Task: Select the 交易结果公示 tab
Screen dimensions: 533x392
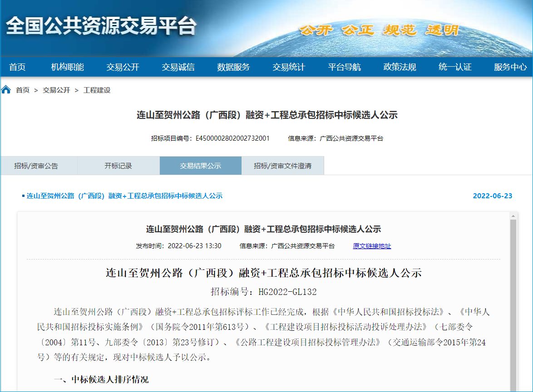Action: tap(200, 166)
